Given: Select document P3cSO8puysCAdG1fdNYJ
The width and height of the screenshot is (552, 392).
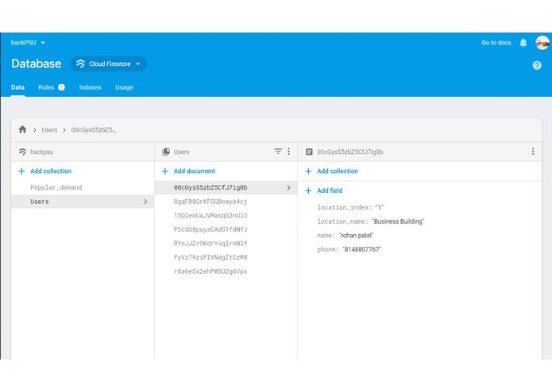Looking at the screenshot, I should (x=210, y=229).
